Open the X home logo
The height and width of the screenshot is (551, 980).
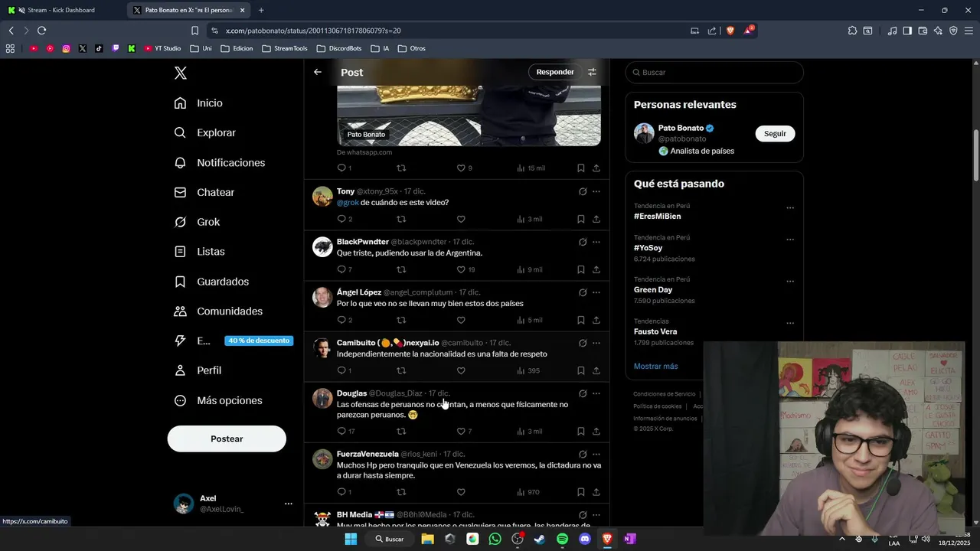[181, 73]
